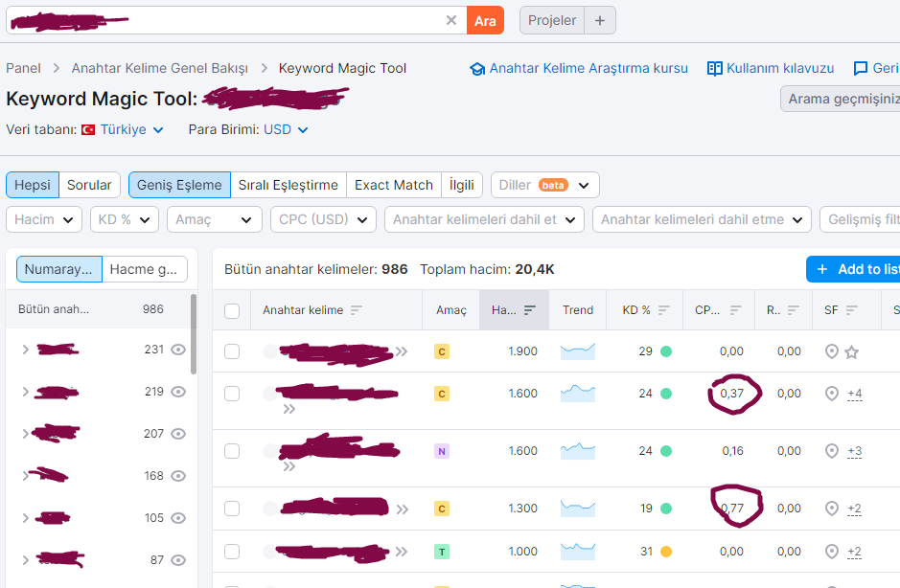The width and height of the screenshot is (900, 588).
Task: Open Anahtar Kelime Genel Bakışı breadcrumb
Action: pyautogui.click(x=159, y=68)
